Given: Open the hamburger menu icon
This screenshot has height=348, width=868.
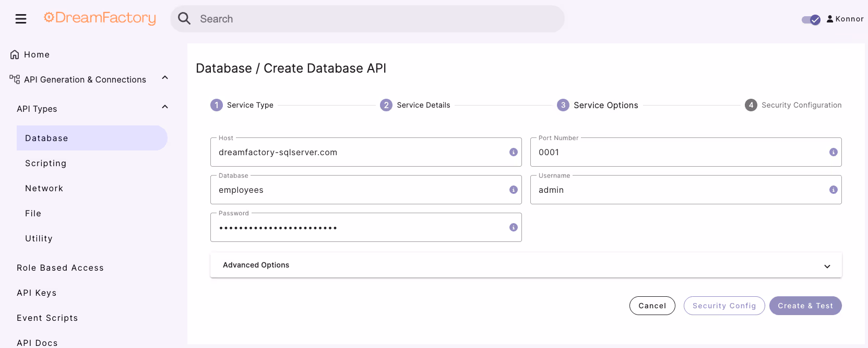Looking at the screenshot, I should [x=21, y=19].
